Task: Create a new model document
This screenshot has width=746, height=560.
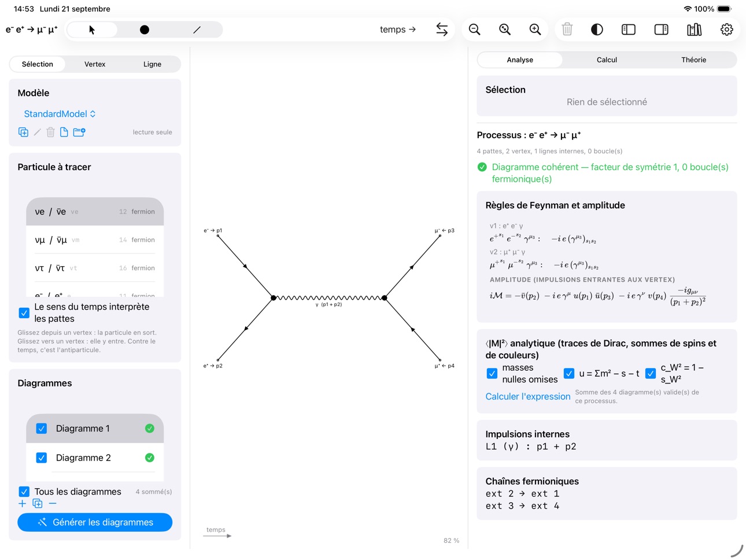Action: (x=64, y=132)
